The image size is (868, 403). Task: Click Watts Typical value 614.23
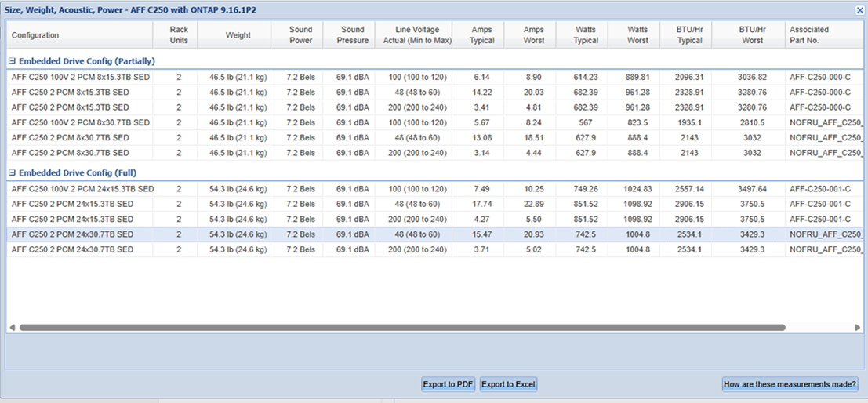pyautogui.click(x=586, y=77)
